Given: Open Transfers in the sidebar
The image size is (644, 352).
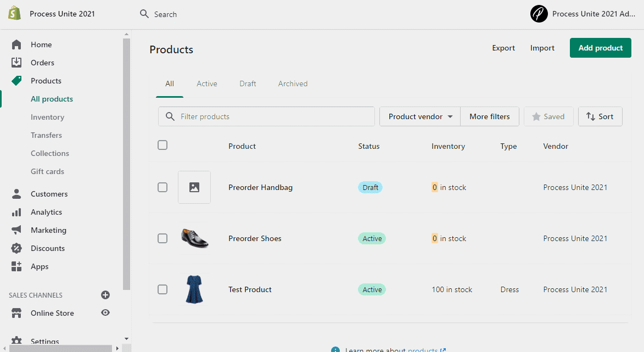Looking at the screenshot, I should click(x=47, y=135).
